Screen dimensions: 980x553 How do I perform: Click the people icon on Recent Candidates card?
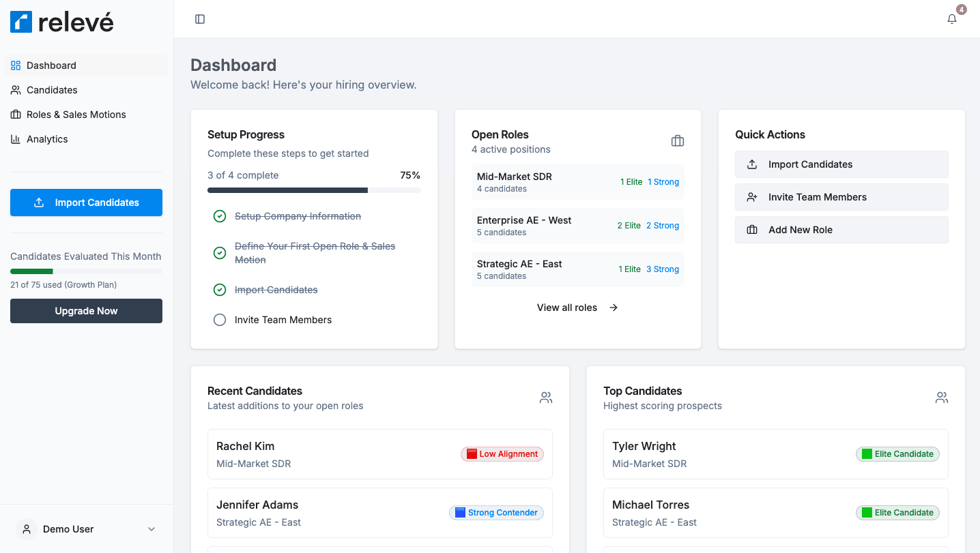(545, 398)
